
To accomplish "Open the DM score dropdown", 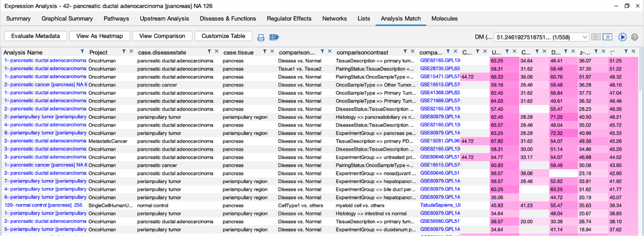I will pyautogui.click(x=585, y=37).
